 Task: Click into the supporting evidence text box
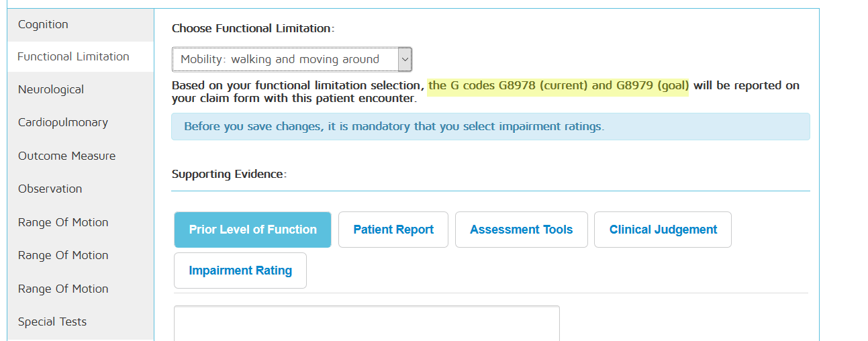point(367,324)
